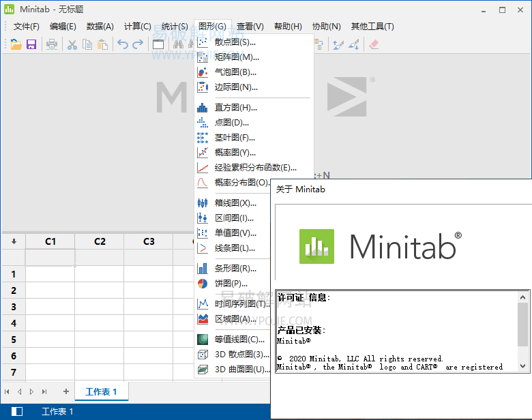Viewport: 532px width, 420px height.
Task: Click the Cut scissors icon
Action: pyautogui.click(x=72, y=44)
